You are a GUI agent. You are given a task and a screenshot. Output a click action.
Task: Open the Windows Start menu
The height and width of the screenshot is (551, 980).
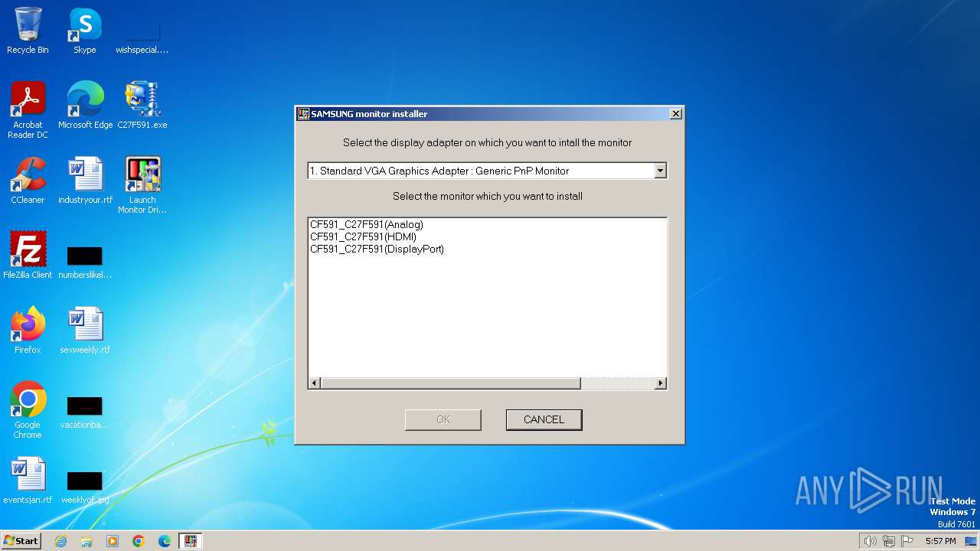21,540
